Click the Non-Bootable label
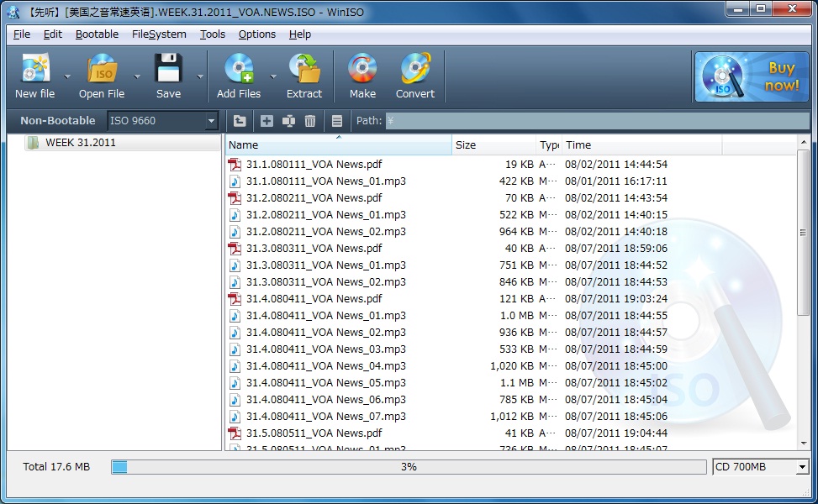The width and height of the screenshot is (818, 504). point(58,120)
